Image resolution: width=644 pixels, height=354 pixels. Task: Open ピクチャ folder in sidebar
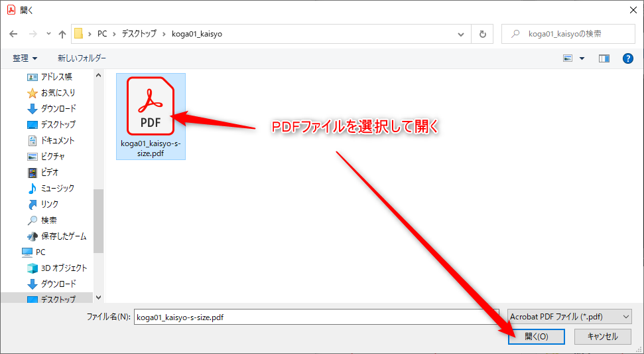[x=46, y=156]
